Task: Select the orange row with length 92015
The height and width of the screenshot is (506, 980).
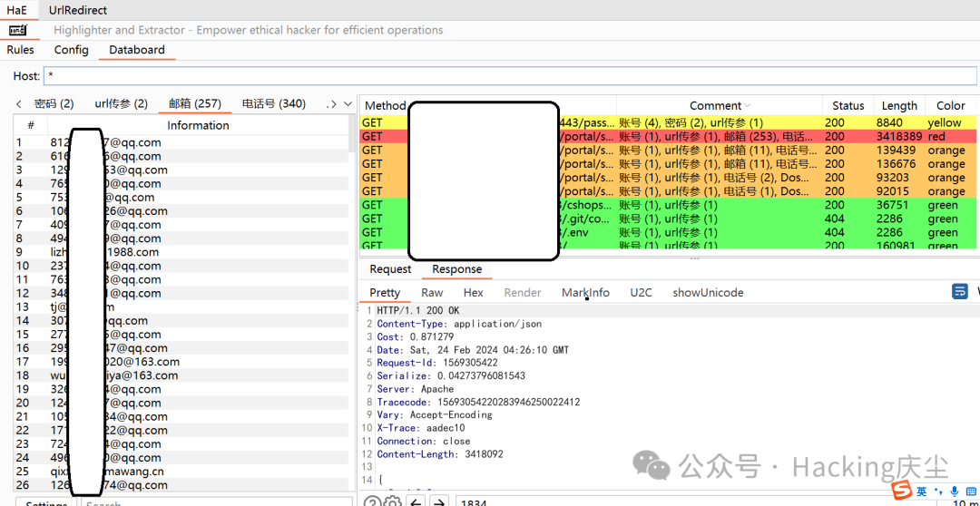Action: [670, 191]
